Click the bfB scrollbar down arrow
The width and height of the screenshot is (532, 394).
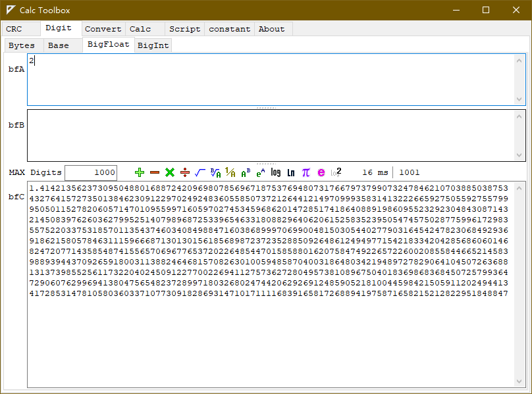point(519,155)
